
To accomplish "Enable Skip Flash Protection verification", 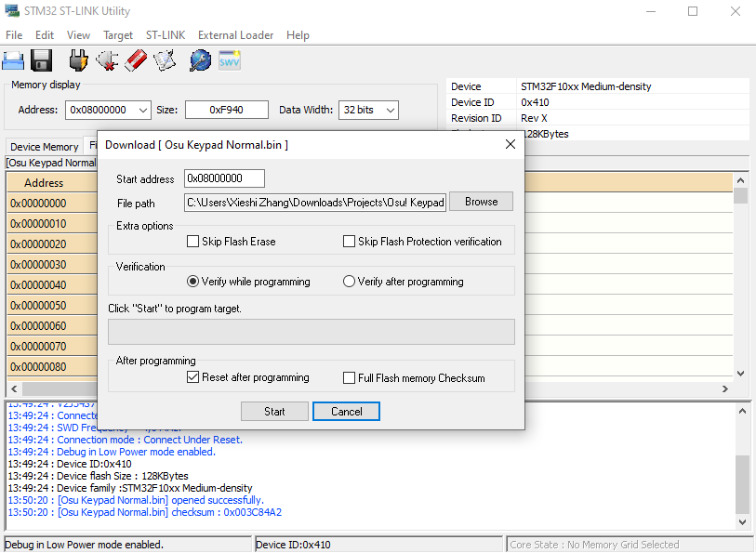I will (349, 242).
